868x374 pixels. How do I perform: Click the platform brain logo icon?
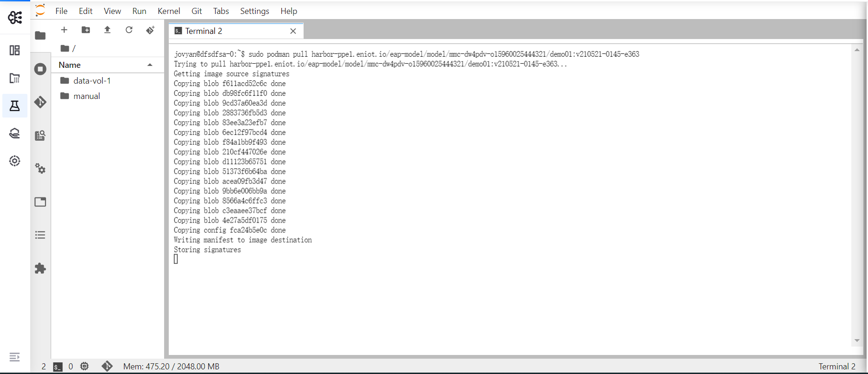(x=15, y=18)
